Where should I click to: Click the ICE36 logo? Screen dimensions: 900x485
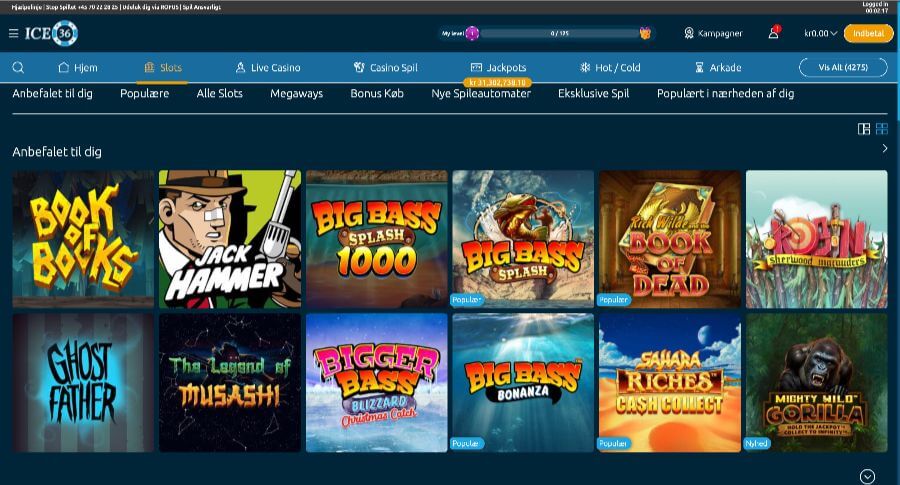coord(51,33)
